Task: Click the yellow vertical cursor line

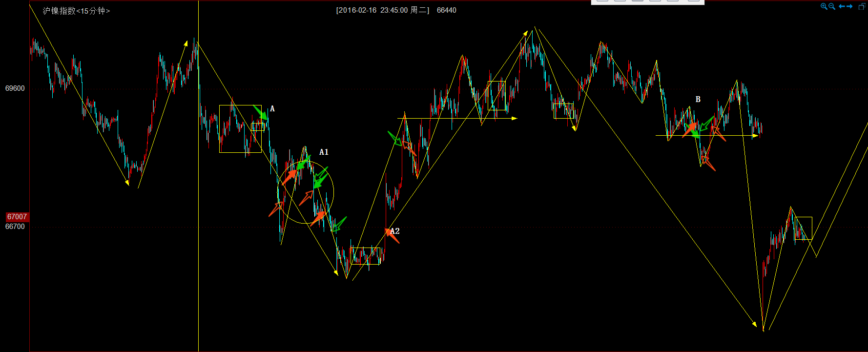Action: (x=198, y=293)
